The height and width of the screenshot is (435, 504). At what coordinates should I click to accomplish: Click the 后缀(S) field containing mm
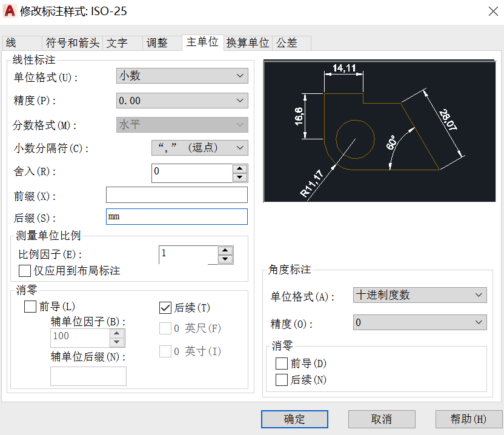pyautogui.click(x=177, y=217)
